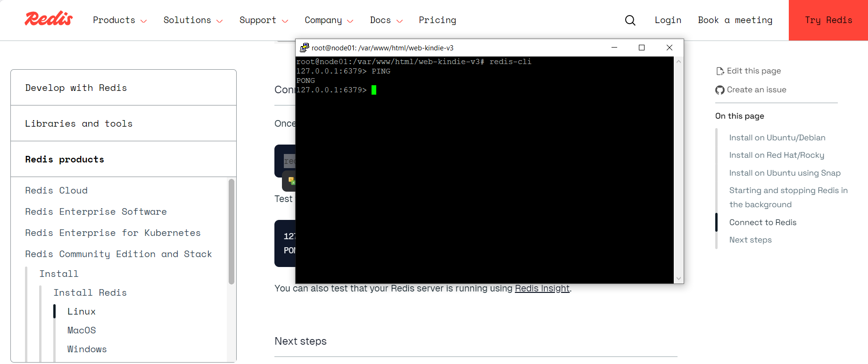Viewport: 868px width, 364px height.
Task: Click Create an issue link
Action: tap(756, 89)
